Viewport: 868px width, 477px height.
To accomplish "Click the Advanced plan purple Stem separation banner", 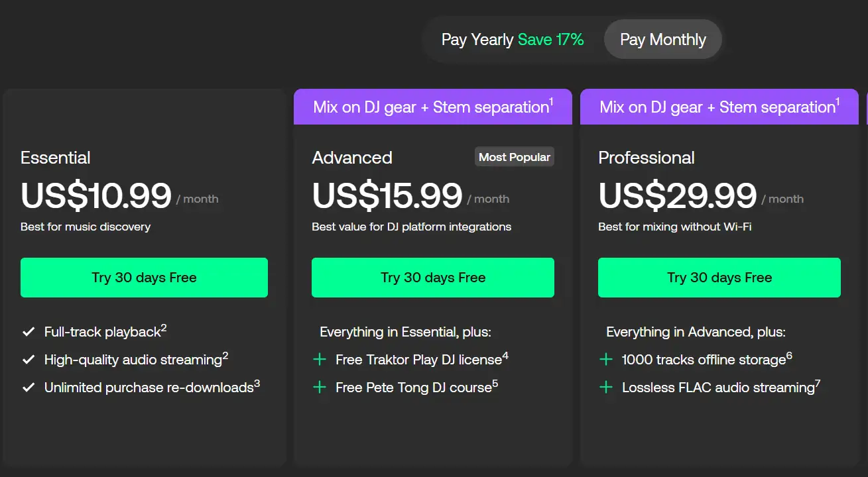I will (432, 107).
